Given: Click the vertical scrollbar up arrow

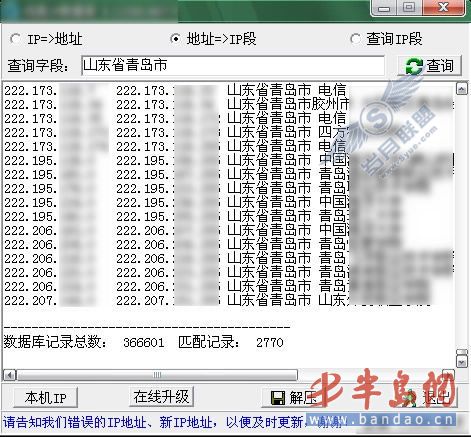Looking at the screenshot, I should (x=462, y=89).
